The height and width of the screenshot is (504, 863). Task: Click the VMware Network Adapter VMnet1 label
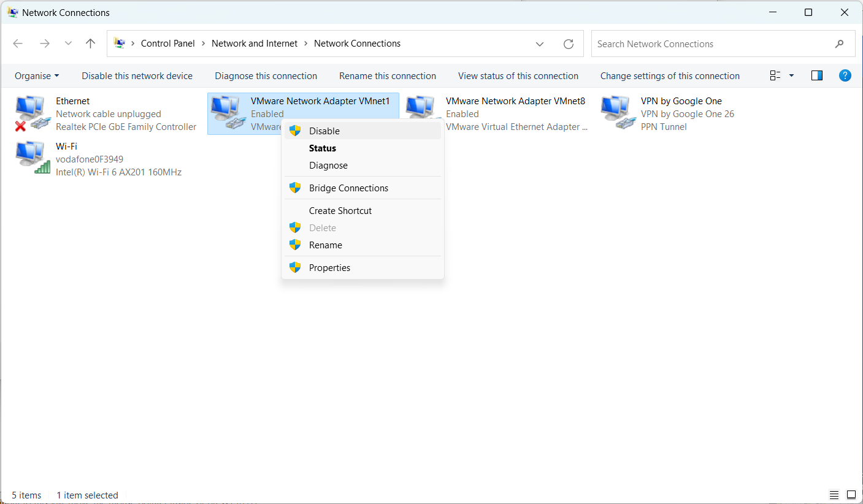pyautogui.click(x=320, y=101)
